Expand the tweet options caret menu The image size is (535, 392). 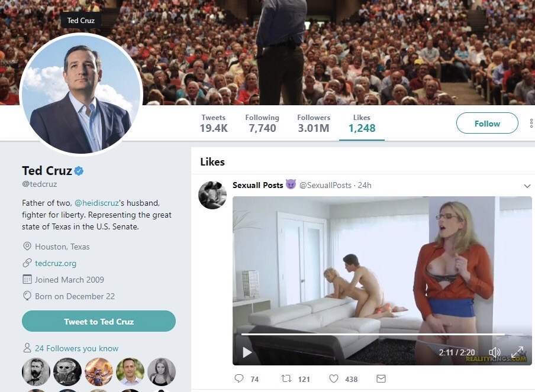tap(527, 186)
